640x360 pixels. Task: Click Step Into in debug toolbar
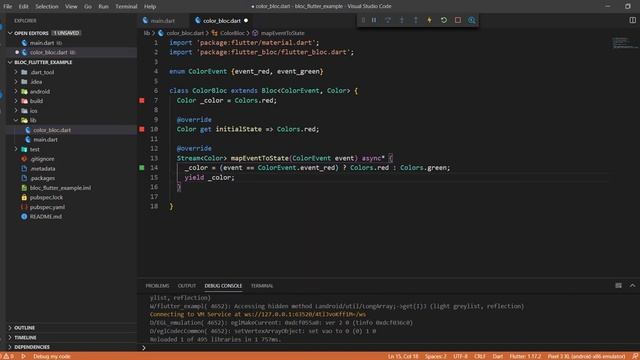click(x=402, y=20)
